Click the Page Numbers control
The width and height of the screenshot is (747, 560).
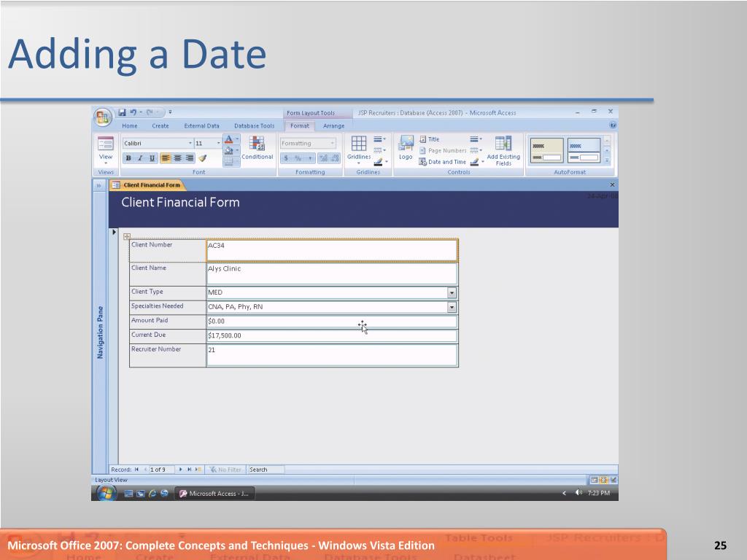[443, 150]
